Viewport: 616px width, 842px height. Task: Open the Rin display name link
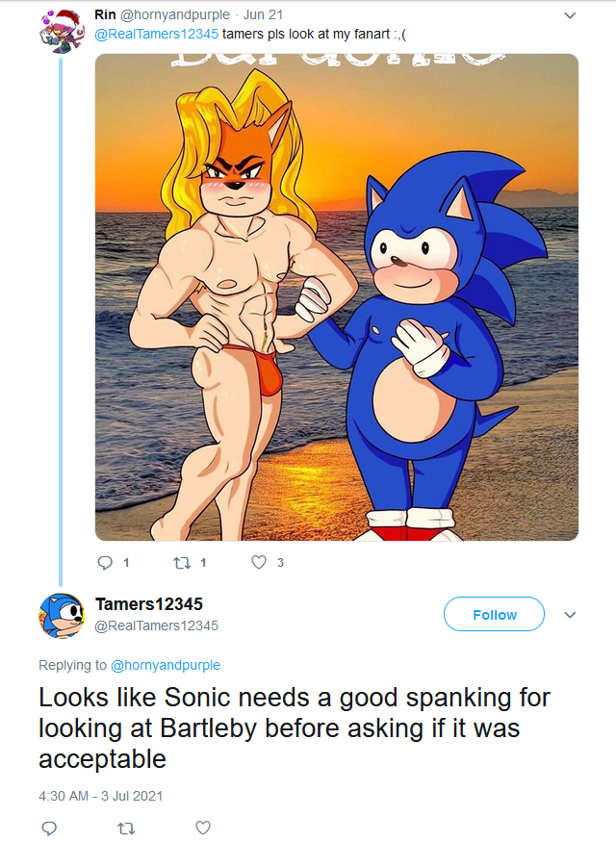[x=105, y=15]
